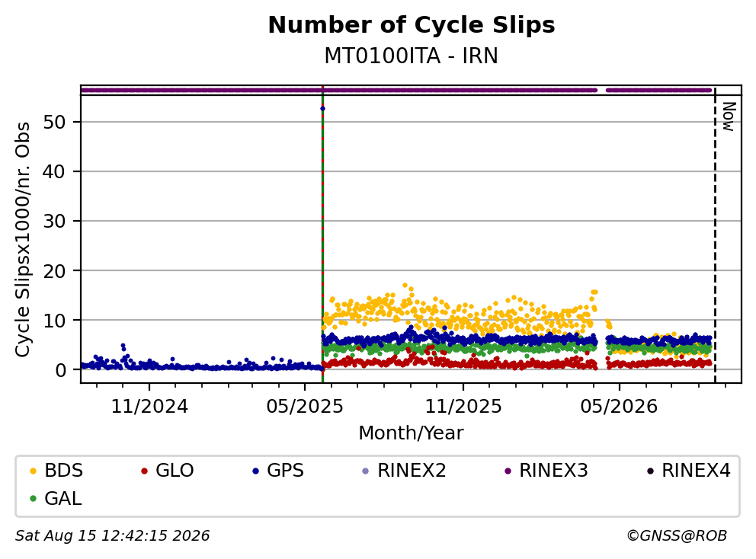Click the ©GNSS@ROB credit text

click(x=677, y=536)
